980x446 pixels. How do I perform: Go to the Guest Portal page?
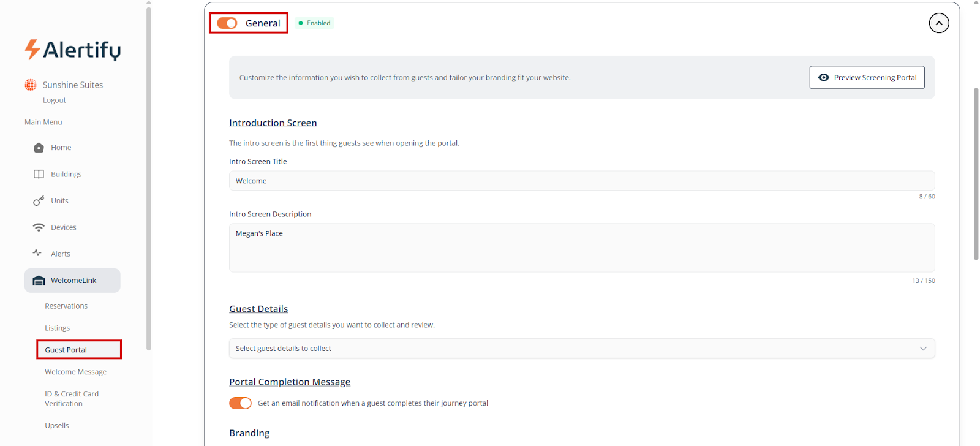pos(66,350)
